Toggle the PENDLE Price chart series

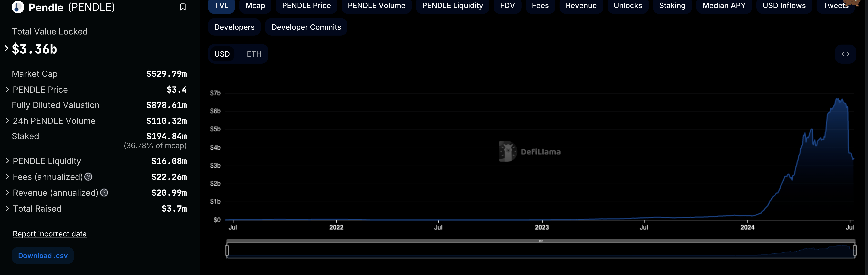(306, 6)
